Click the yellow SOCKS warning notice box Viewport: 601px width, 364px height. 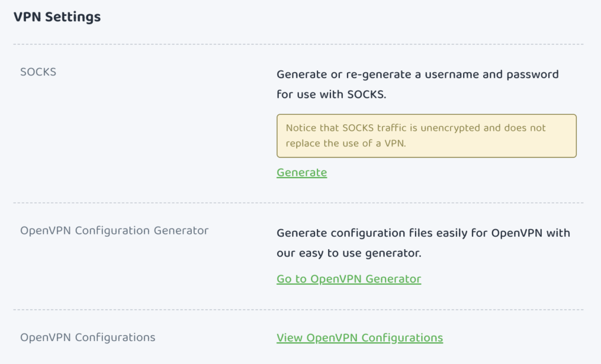[426, 135]
